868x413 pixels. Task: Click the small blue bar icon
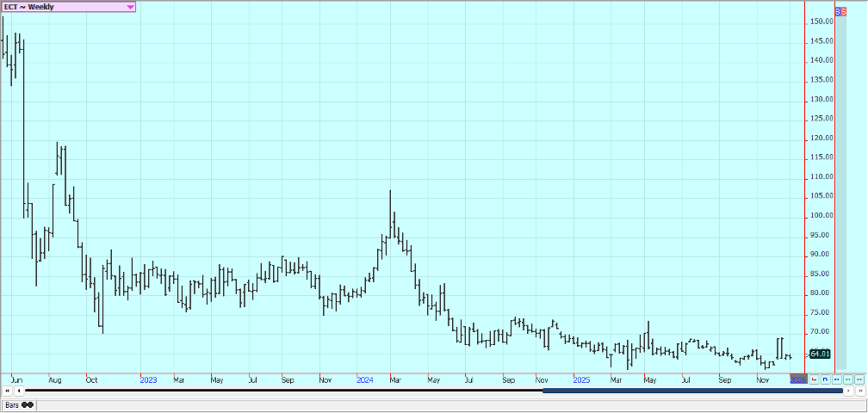[x=837, y=379]
